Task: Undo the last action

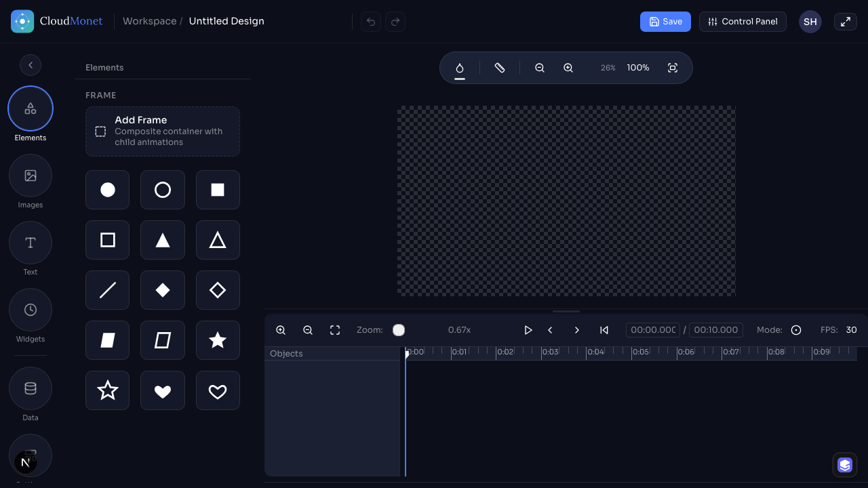Action: tap(371, 22)
